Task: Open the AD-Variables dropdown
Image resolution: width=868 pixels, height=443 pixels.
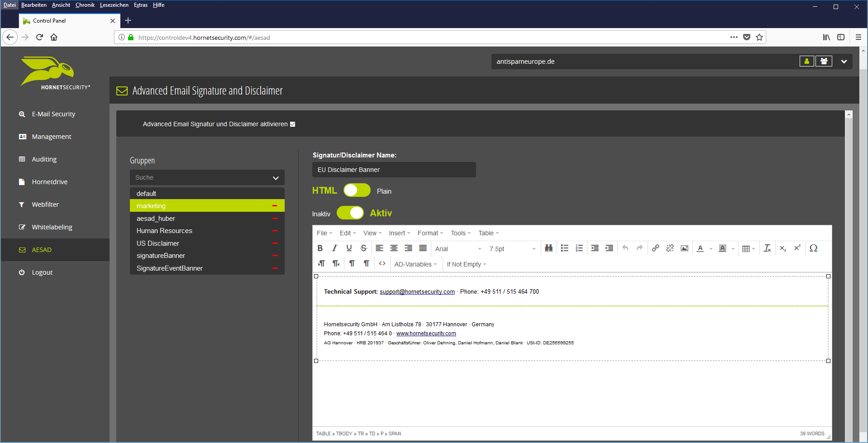Action: coord(415,264)
